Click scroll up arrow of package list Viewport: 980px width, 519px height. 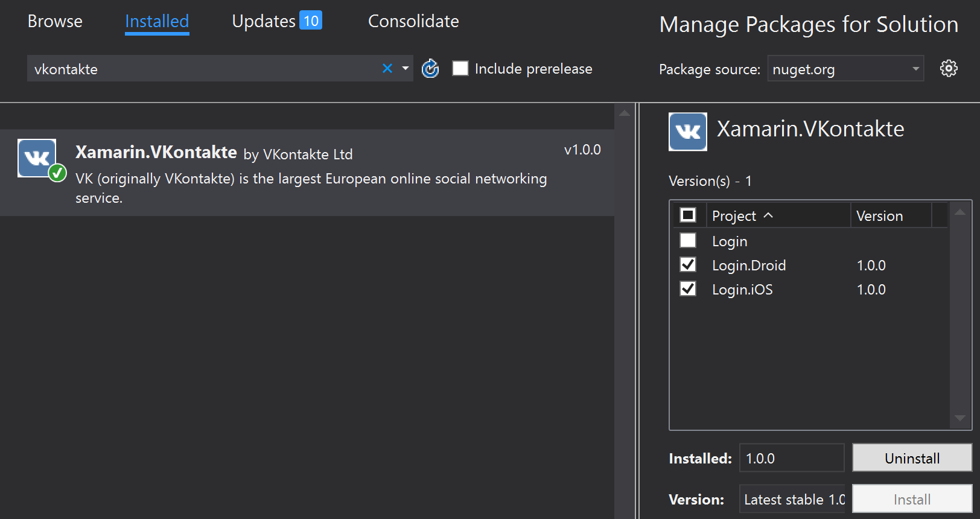click(625, 113)
